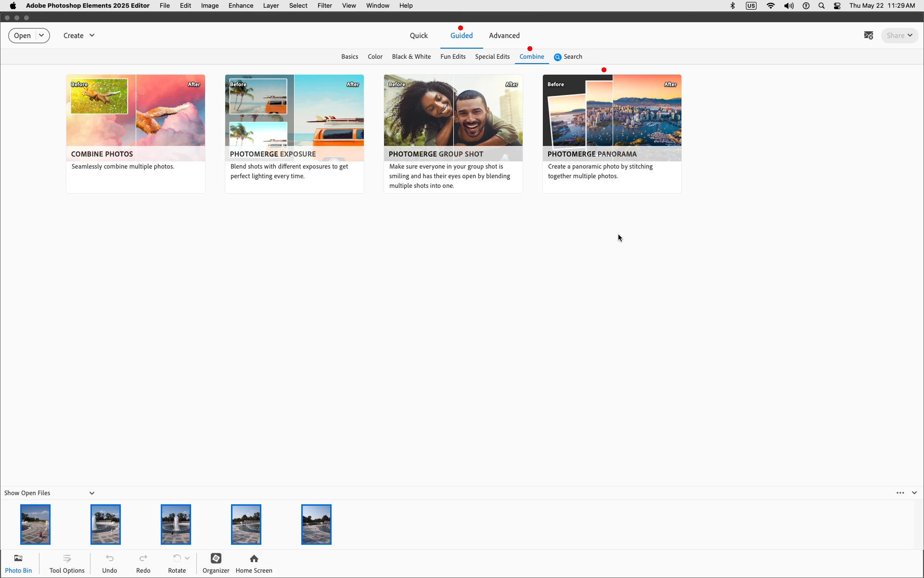Open rotate direction dropdown arrow
Viewport: 924px width, 578px height.
tap(187, 558)
